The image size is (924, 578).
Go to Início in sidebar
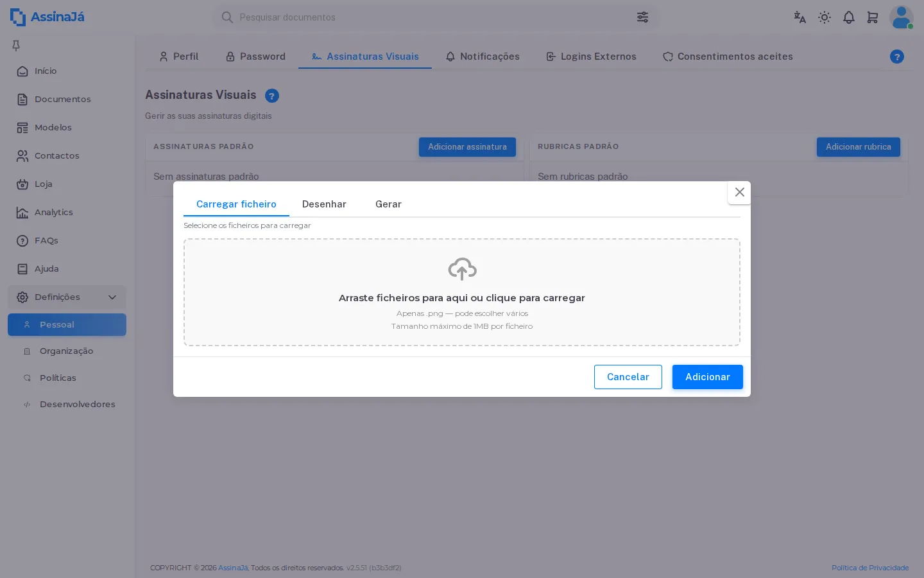[67, 71]
